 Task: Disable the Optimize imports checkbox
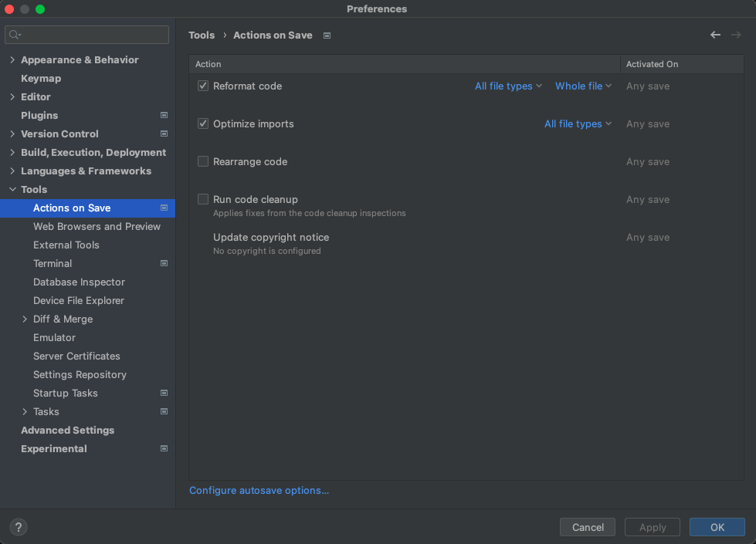point(203,123)
